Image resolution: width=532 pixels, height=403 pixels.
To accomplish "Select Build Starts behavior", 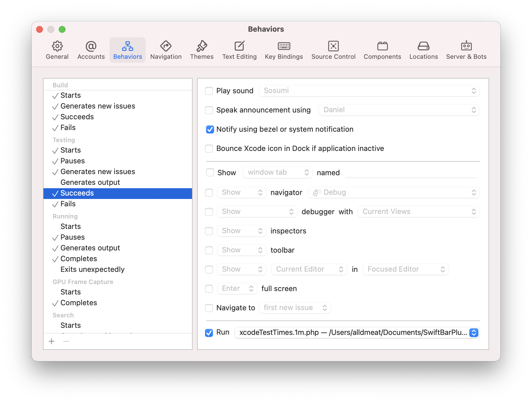I will 118,96.
